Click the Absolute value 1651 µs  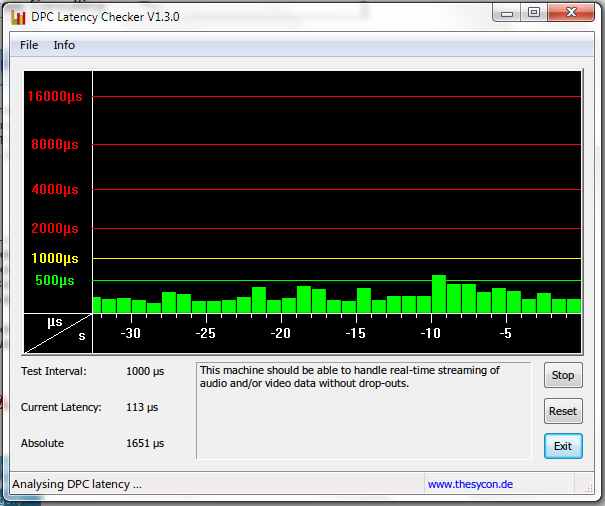(145, 443)
